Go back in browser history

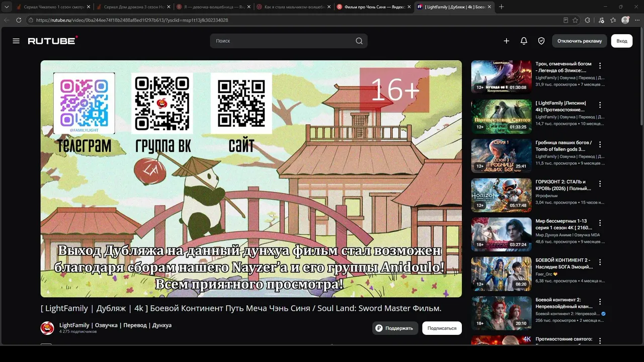[7, 20]
